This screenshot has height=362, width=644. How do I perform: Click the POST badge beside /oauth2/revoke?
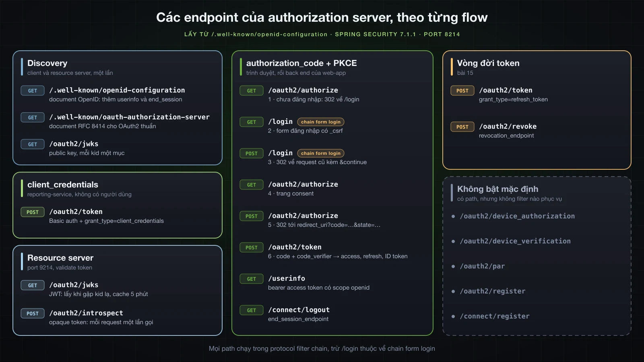(x=462, y=127)
